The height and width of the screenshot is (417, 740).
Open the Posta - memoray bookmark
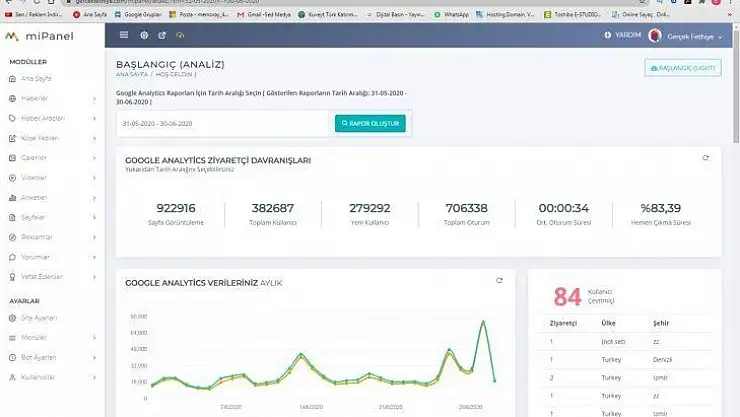(x=199, y=15)
